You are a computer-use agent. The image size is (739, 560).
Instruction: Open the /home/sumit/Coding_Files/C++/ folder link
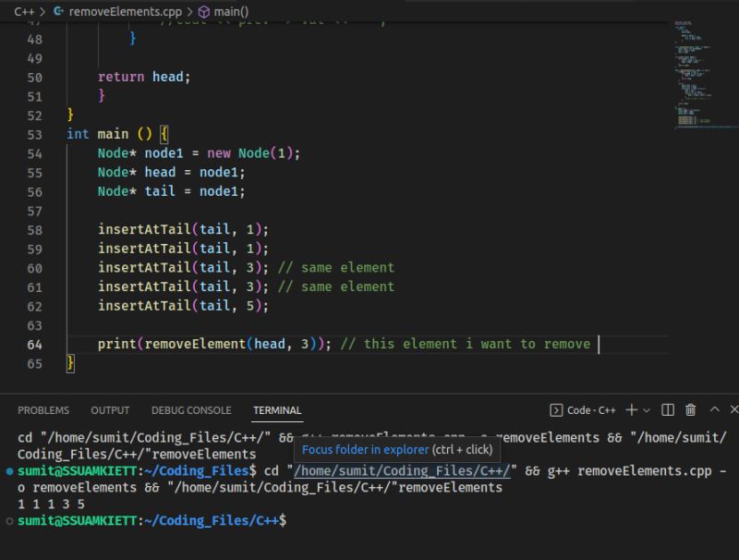coord(402,470)
